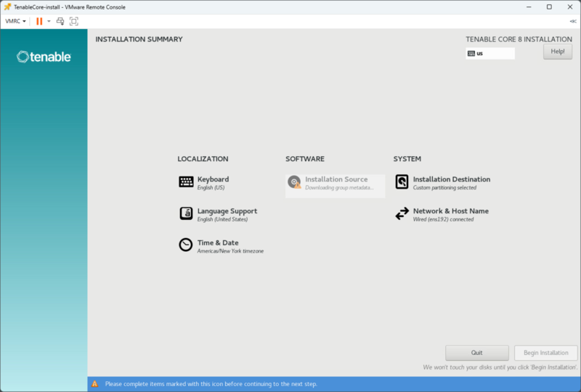Image resolution: width=581 pixels, height=392 pixels.
Task: Open Keyboard English (US) spoke
Action: click(x=213, y=183)
